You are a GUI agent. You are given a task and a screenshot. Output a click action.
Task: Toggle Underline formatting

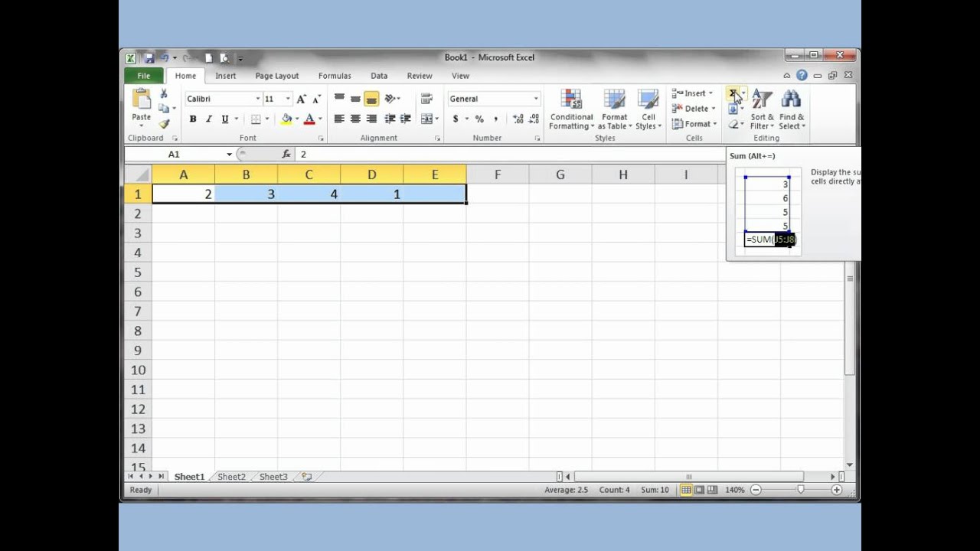[225, 119]
